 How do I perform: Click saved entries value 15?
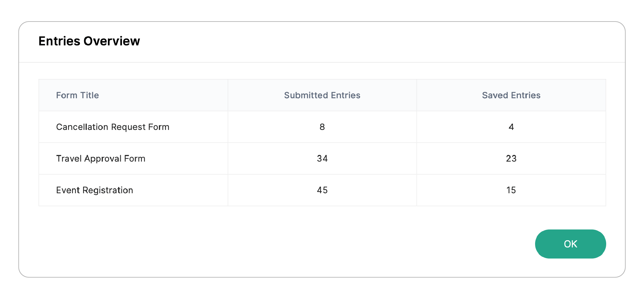pyautogui.click(x=511, y=190)
